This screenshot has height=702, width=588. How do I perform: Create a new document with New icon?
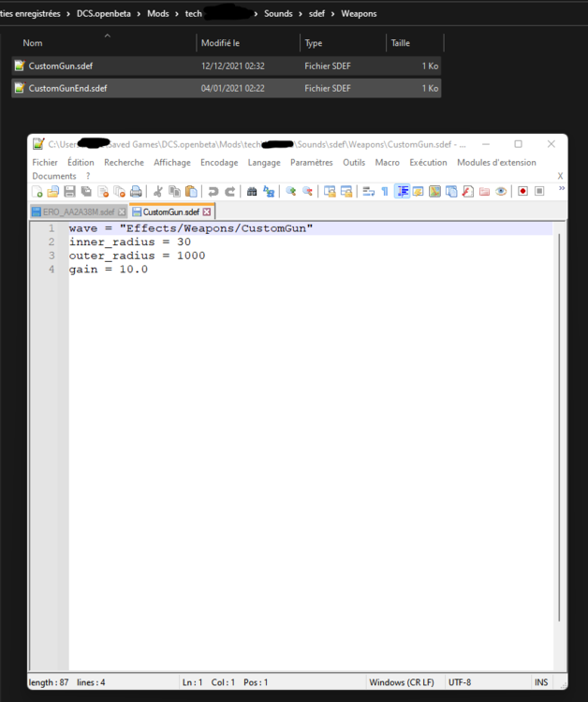pos(37,192)
